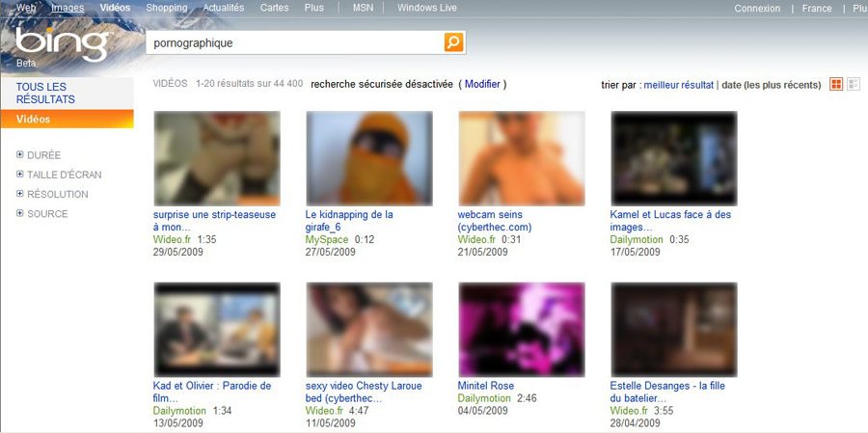868x433 pixels.
Task: Click inside the search query field
Action: click(x=294, y=42)
